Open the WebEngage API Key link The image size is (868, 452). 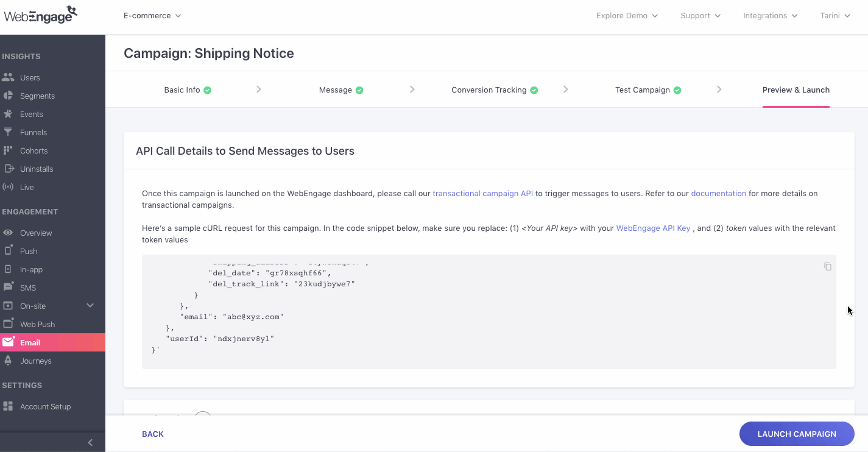coord(653,228)
